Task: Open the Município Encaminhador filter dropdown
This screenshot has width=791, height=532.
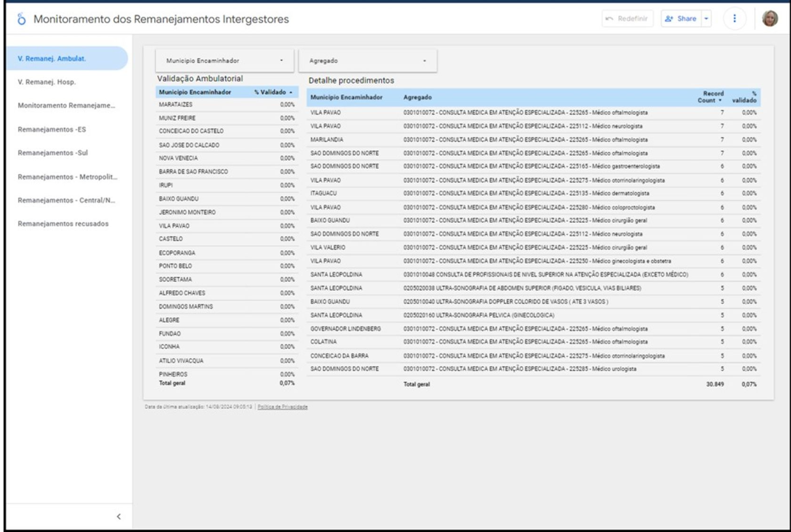Action: point(224,61)
